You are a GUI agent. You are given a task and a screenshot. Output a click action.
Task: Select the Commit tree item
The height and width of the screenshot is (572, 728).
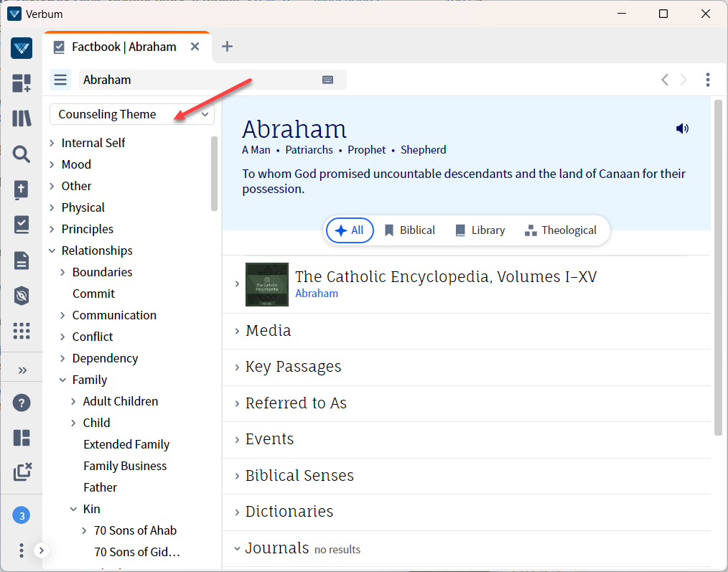click(93, 294)
